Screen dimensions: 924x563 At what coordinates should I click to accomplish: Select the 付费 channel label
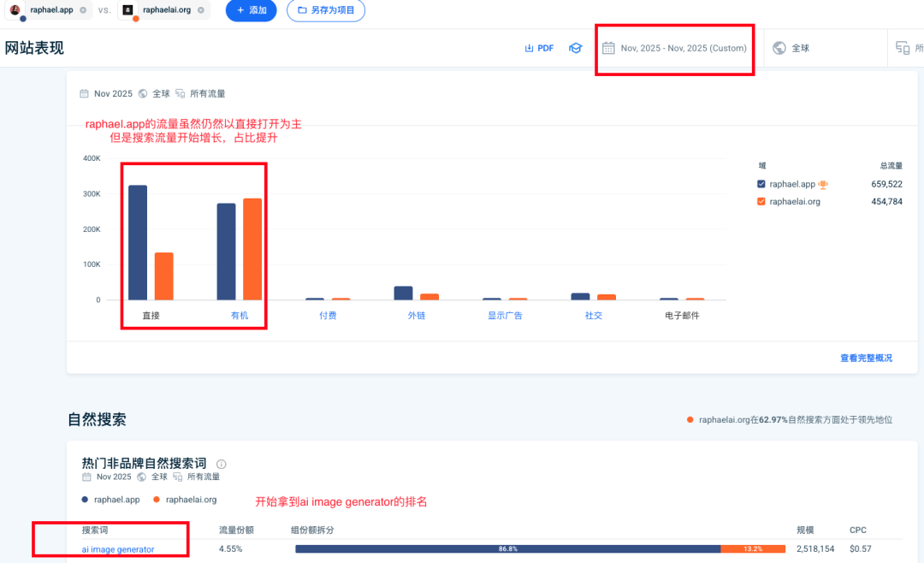(x=328, y=316)
